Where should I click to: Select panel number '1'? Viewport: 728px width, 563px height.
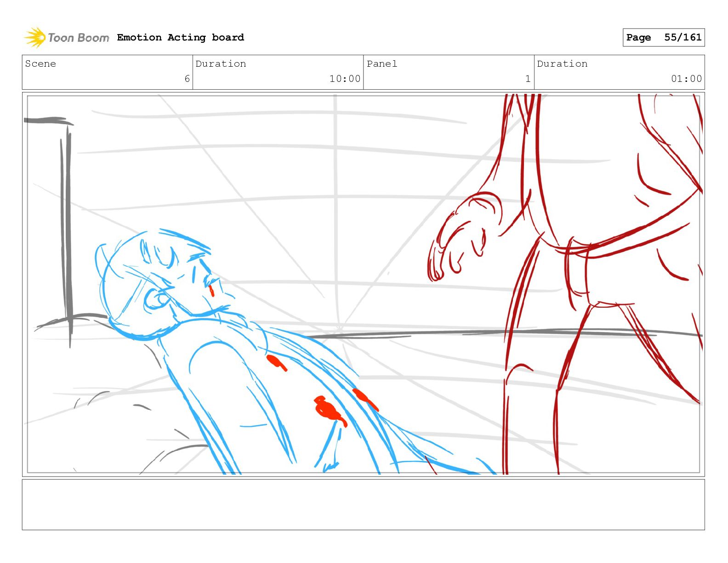528,79
